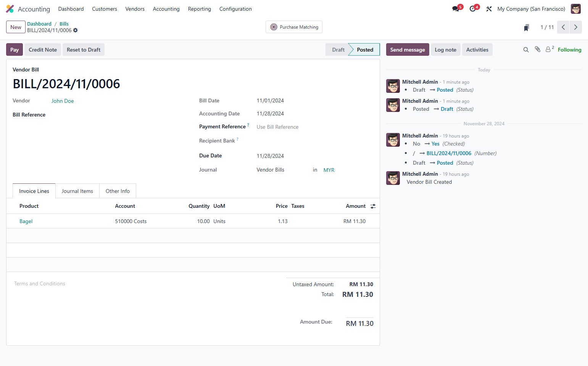Click the Send message button
588x366 pixels.
coord(408,50)
